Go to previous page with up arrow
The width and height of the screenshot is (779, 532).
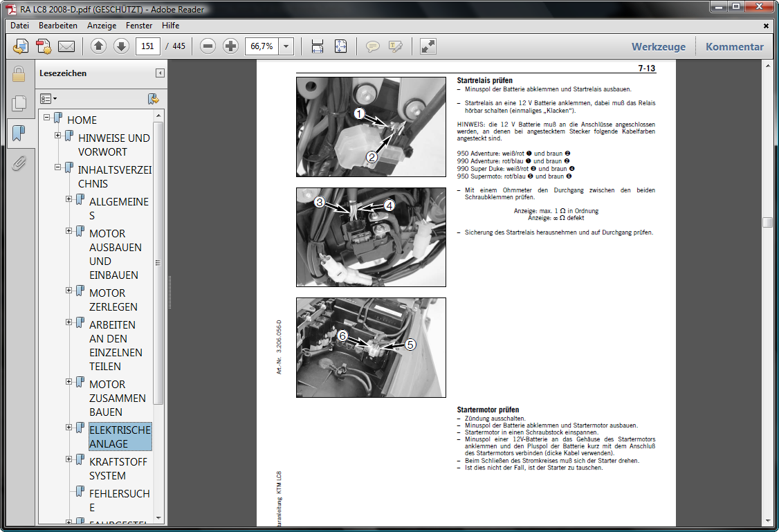tap(98, 46)
